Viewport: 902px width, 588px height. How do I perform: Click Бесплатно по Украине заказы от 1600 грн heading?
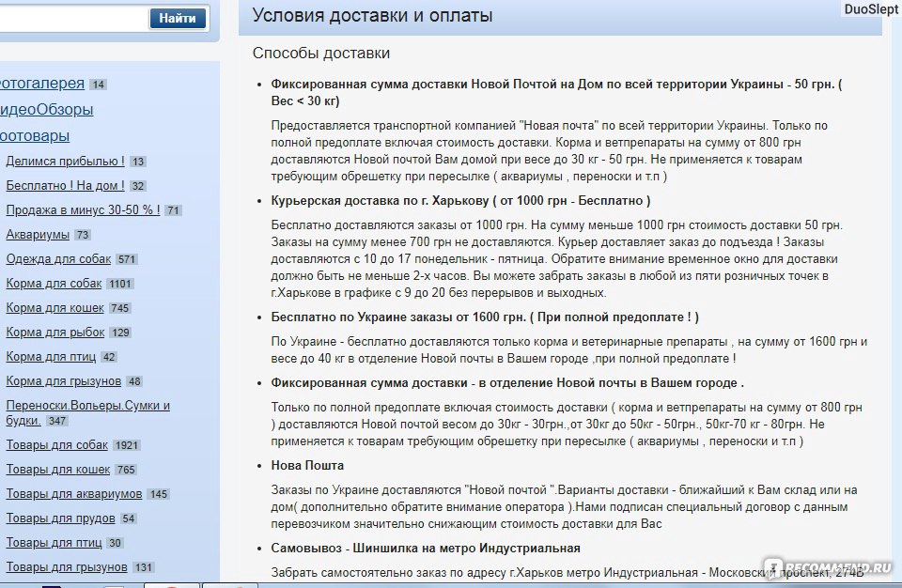(x=485, y=317)
